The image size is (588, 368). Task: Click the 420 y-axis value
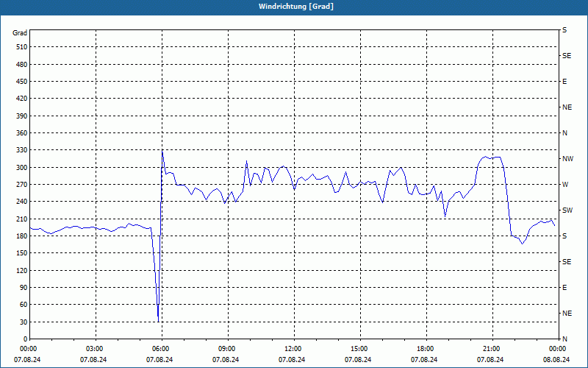[x=22, y=99]
